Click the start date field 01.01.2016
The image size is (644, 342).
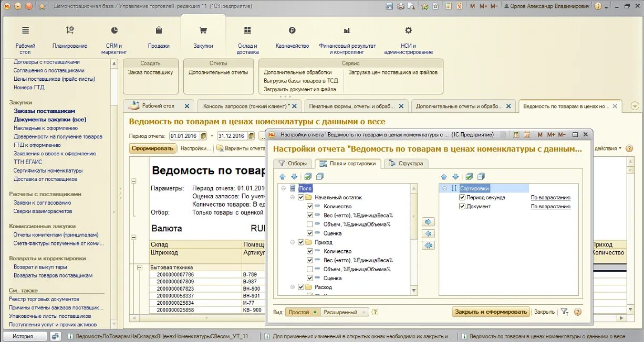[x=184, y=136]
